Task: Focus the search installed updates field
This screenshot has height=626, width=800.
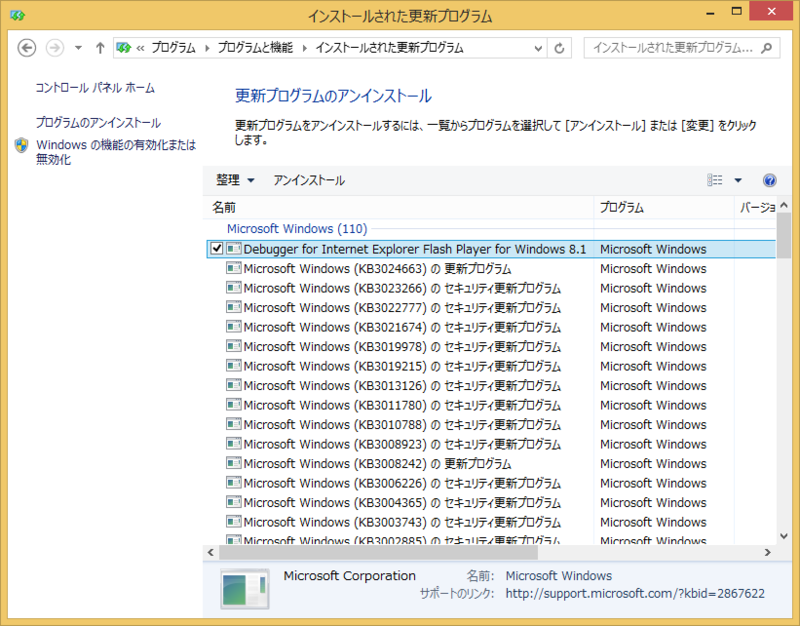Action: pyautogui.click(x=682, y=48)
